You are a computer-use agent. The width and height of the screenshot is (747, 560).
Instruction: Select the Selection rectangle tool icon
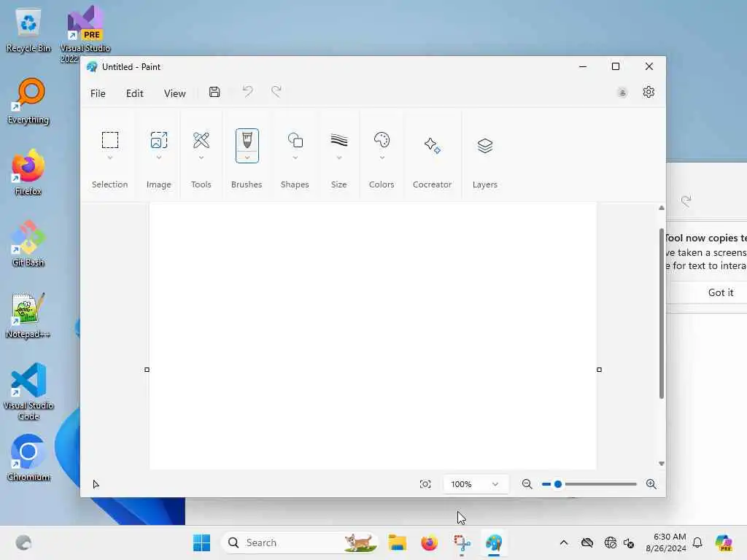110,140
